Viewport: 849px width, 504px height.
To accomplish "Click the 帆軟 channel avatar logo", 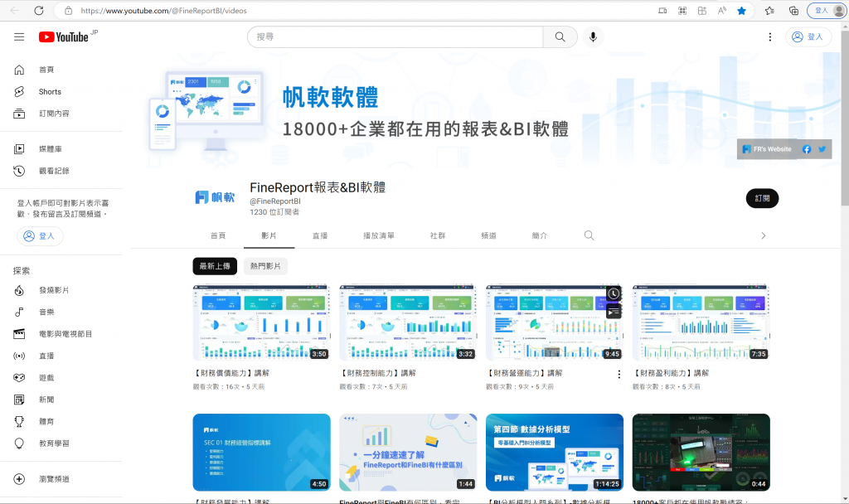I will pyautogui.click(x=215, y=197).
